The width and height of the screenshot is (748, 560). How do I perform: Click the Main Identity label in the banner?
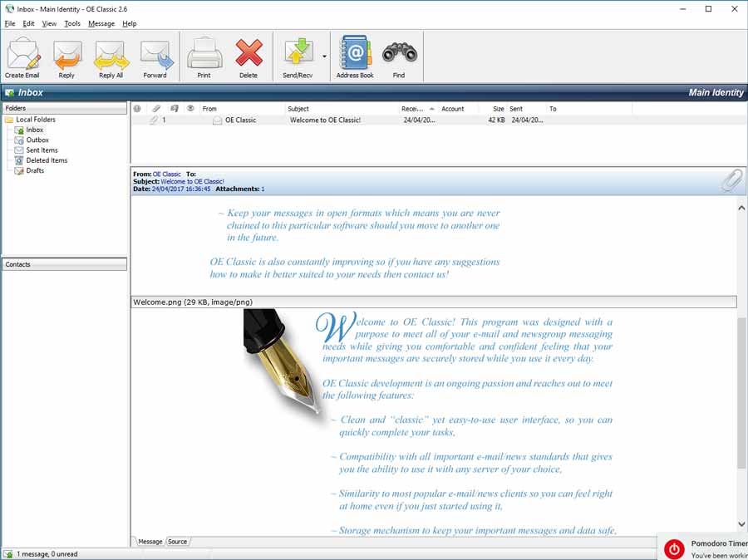tap(716, 92)
